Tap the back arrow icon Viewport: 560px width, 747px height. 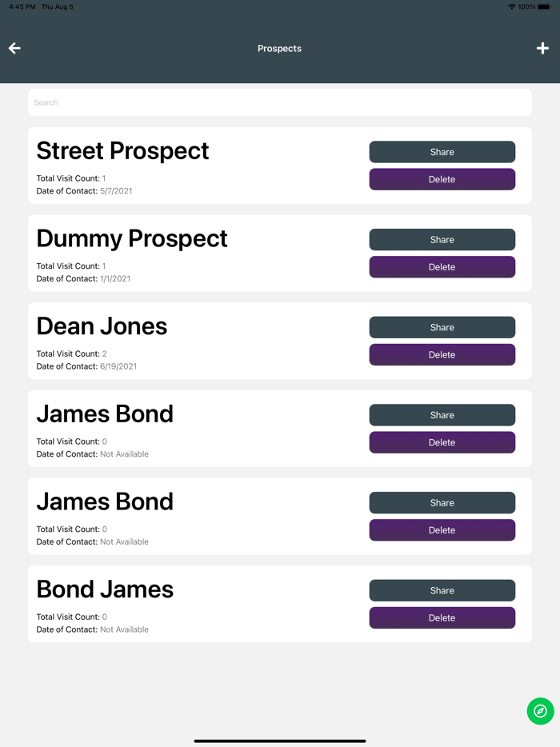point(14,48)
